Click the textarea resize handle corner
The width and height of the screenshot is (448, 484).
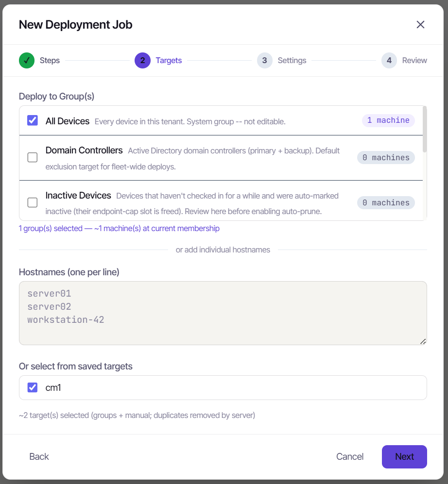423,341
